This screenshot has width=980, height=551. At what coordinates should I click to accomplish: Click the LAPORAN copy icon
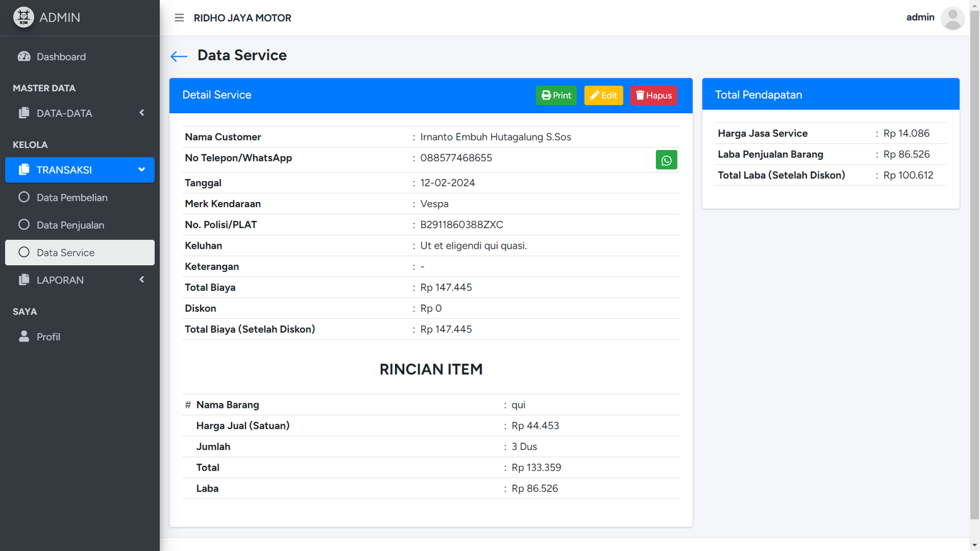click(x=24, y=280)
